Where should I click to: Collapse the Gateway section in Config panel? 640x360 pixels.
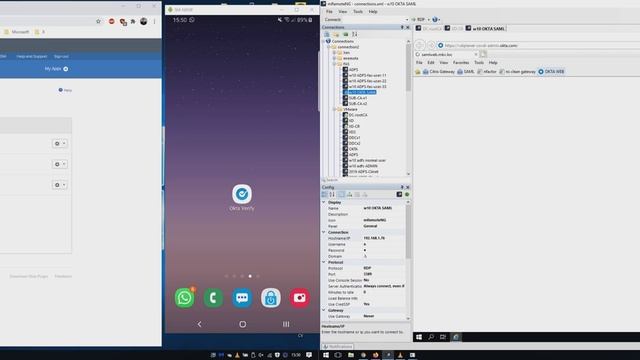[324, 311]
